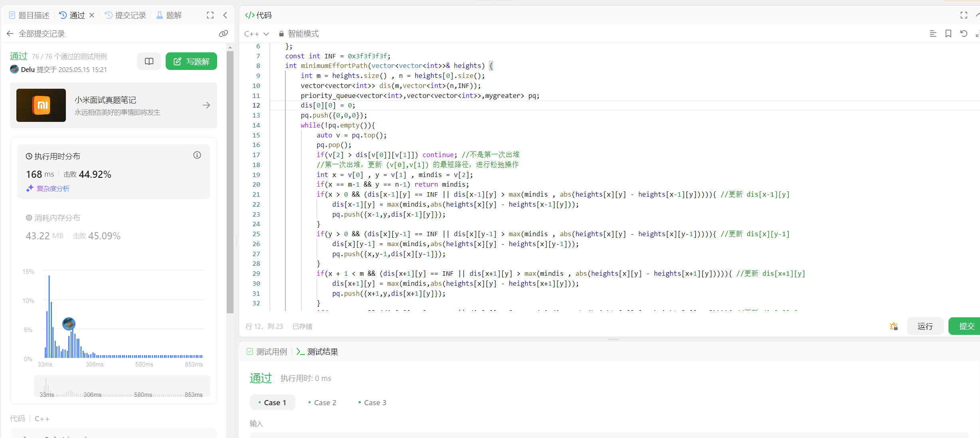
Task: Maximize the left panel fullscreen icon
Action: (x=210, y=15)
